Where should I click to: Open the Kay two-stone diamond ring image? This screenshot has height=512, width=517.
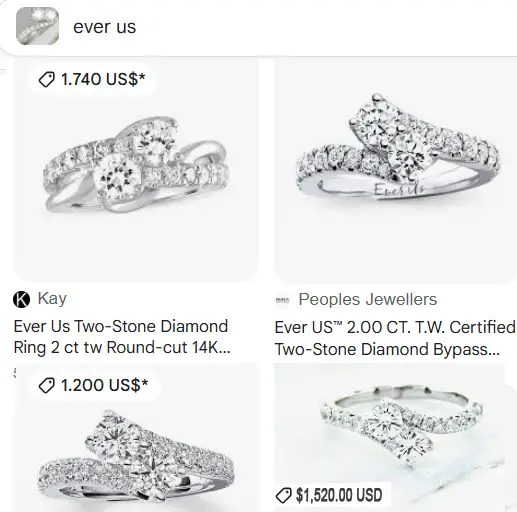[x=136, y=171]
